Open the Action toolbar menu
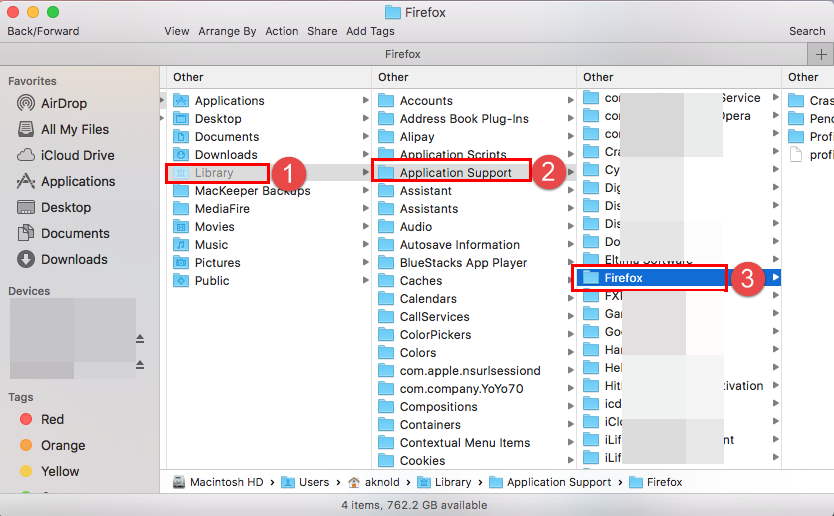 point(282,31)
